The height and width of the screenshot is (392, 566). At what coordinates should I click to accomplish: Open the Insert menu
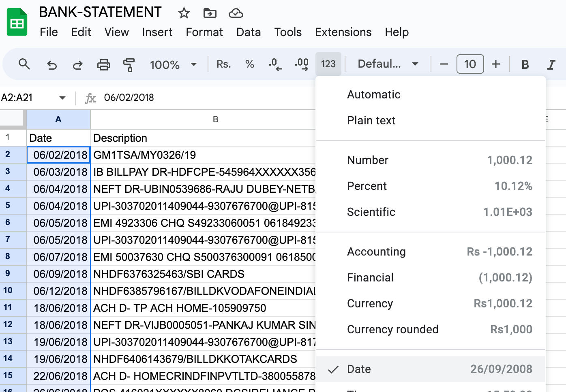pyautogui.click(x=157, y=32)
